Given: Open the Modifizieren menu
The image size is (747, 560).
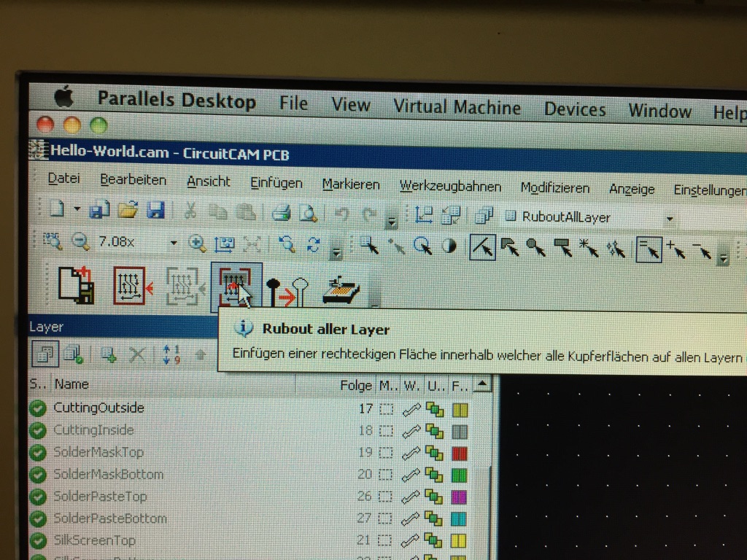Looking at the screenshot, I should pyautogui.click(x=555, y=188).
